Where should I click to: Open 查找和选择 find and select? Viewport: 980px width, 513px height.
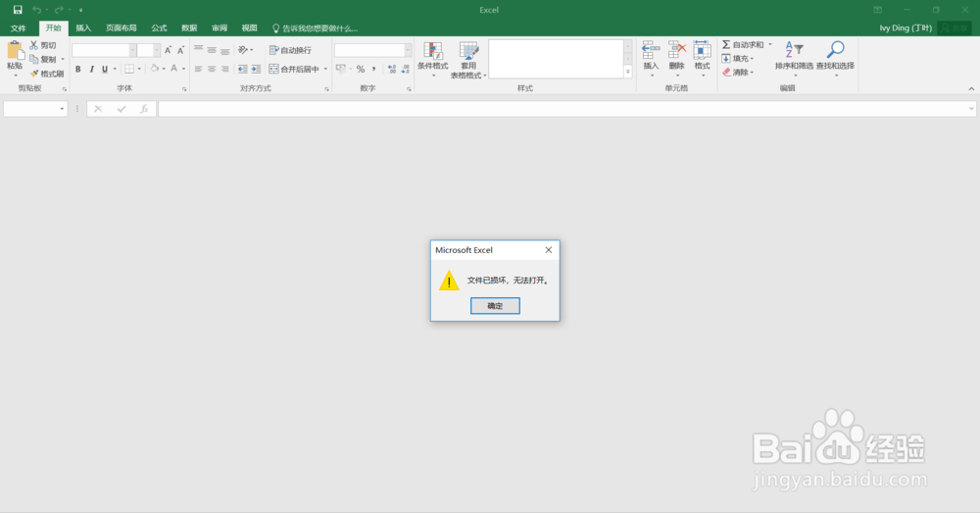[x=835, y=59]
